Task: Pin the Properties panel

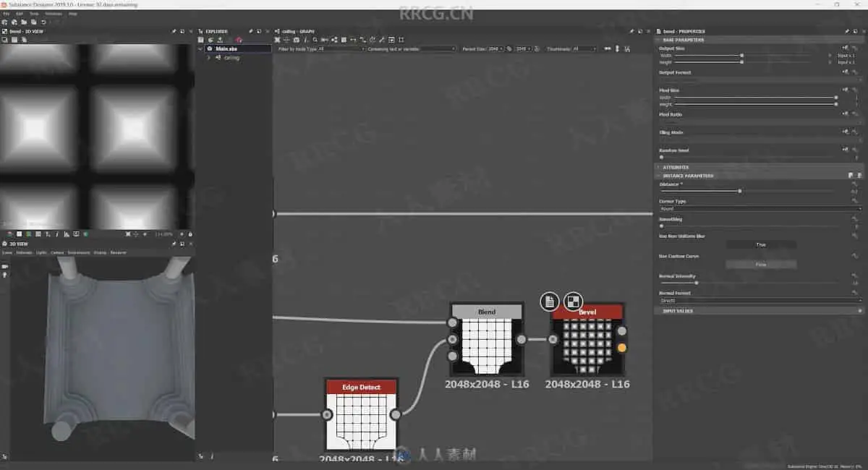Action: click(847, 31)
